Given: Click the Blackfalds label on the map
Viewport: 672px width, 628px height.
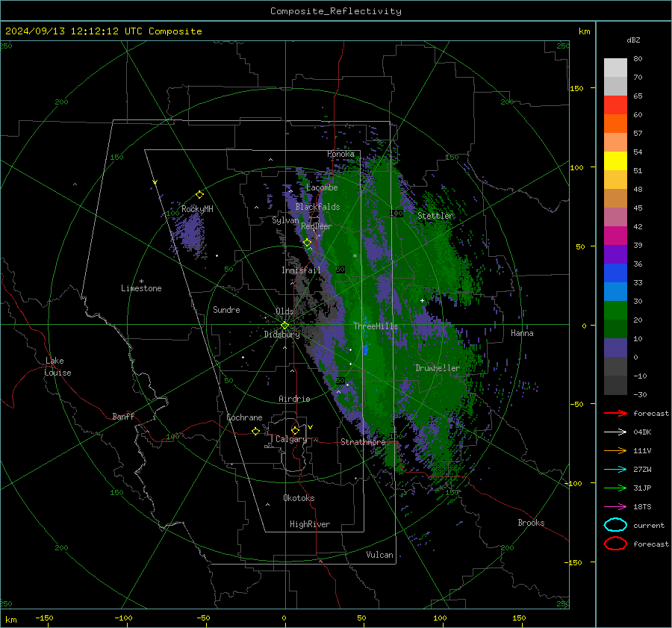Looking at the screenshot, I should tap(317, 207).
